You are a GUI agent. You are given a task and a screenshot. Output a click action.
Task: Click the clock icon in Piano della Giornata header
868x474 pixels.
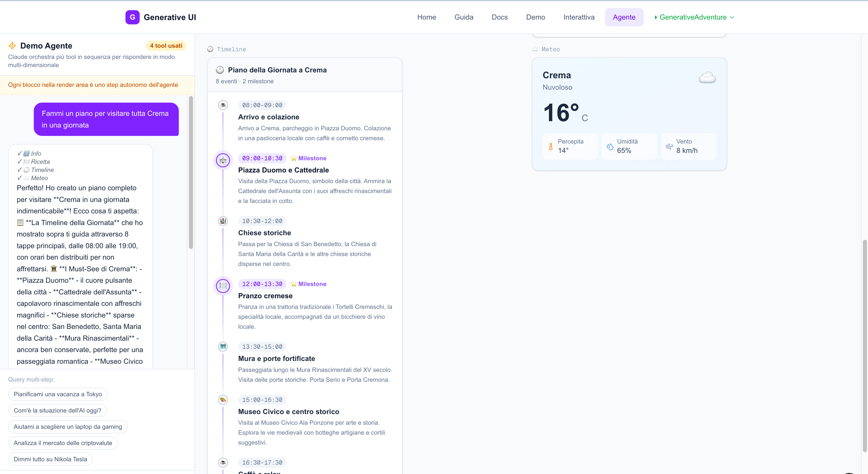pos(220,70)
